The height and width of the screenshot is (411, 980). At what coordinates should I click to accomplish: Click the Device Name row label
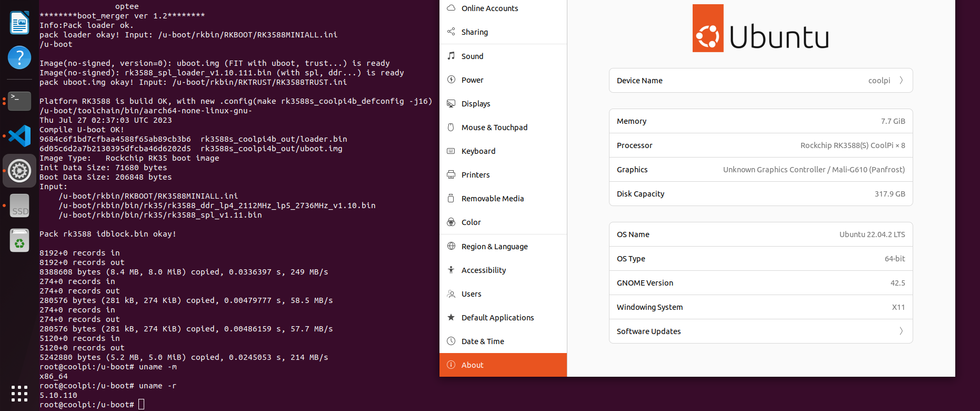(x=639, y=80)
